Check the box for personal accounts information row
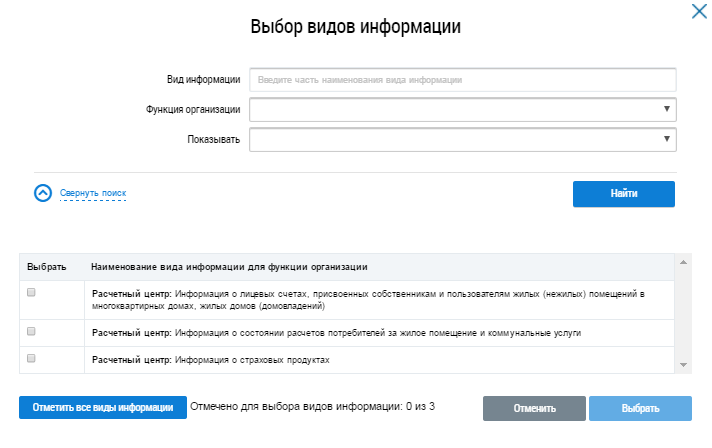This screenshot has height=448, width=712. click(x=31, y=292)
